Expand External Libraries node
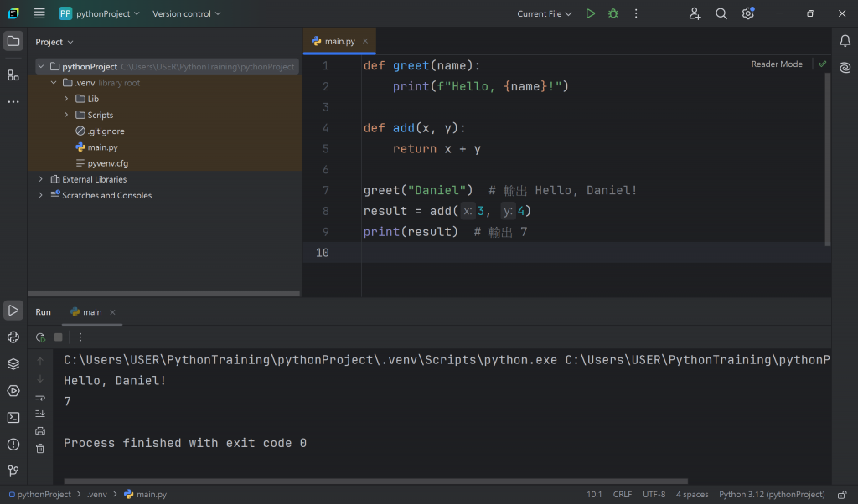This screenshot has width=858, height=504. tap(40, 179)
